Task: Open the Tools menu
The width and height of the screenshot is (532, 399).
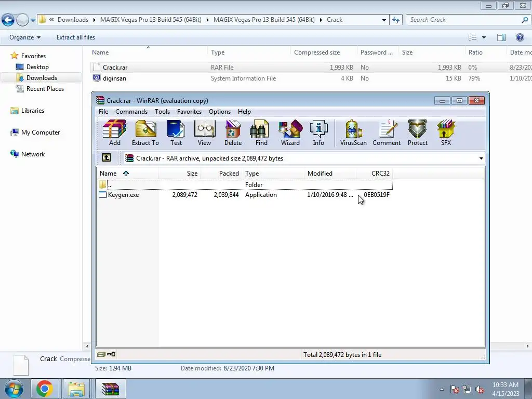Action: click(x=162, y=112)
